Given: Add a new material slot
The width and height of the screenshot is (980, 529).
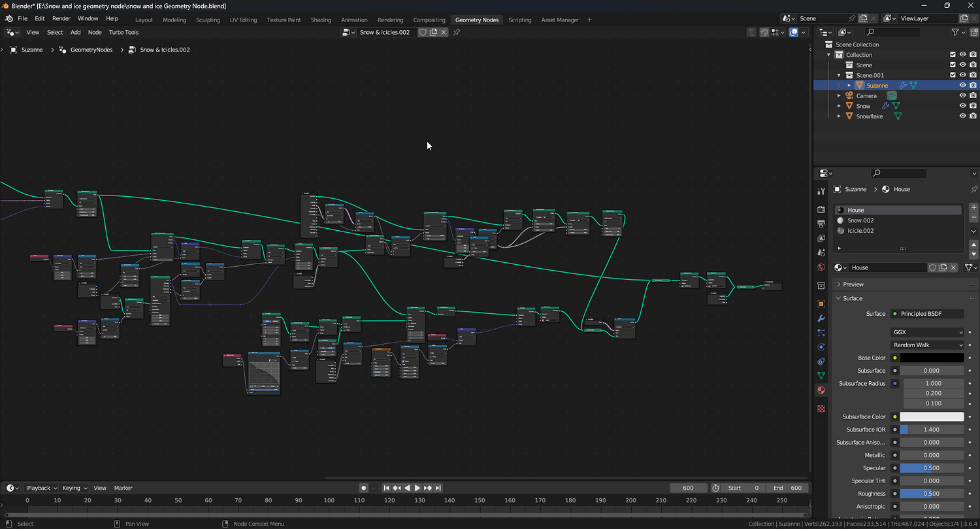Looking at the screenshot, I should coord(974,207).
